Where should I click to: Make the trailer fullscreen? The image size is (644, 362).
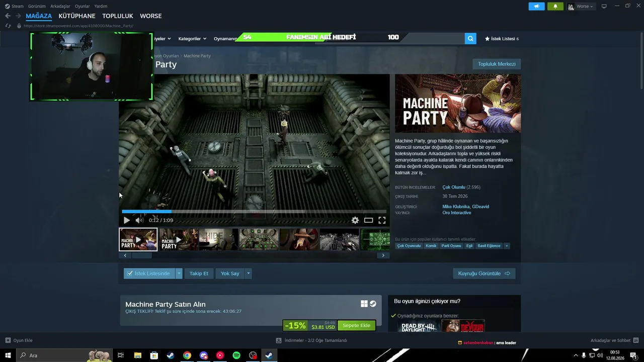coord(382,220)
